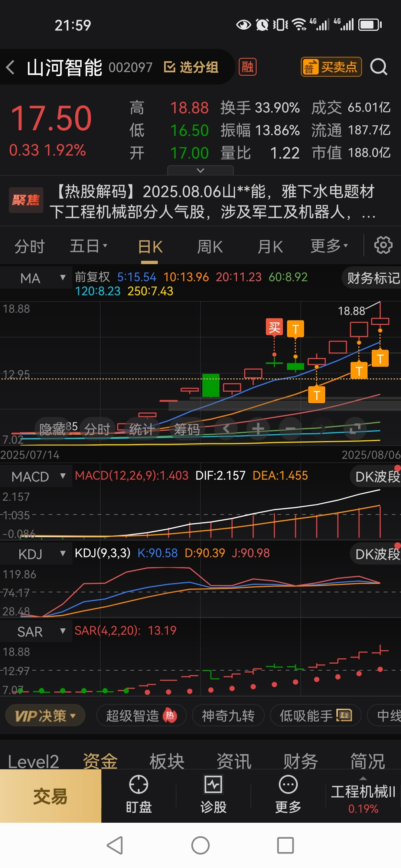Toggle DK波段 in the MACD panel
This screenshot has height=868, width=401.
coord(376,477)
